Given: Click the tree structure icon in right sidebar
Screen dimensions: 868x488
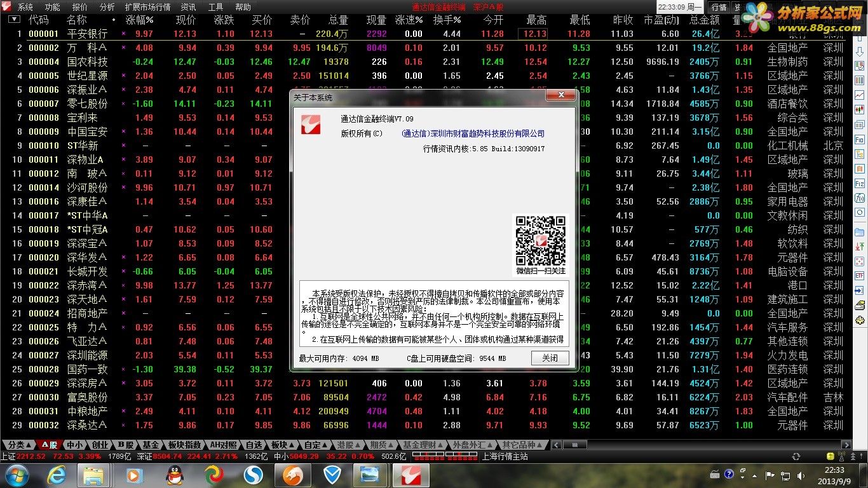Looking at the screenshot, I should (x=860, y=153).
